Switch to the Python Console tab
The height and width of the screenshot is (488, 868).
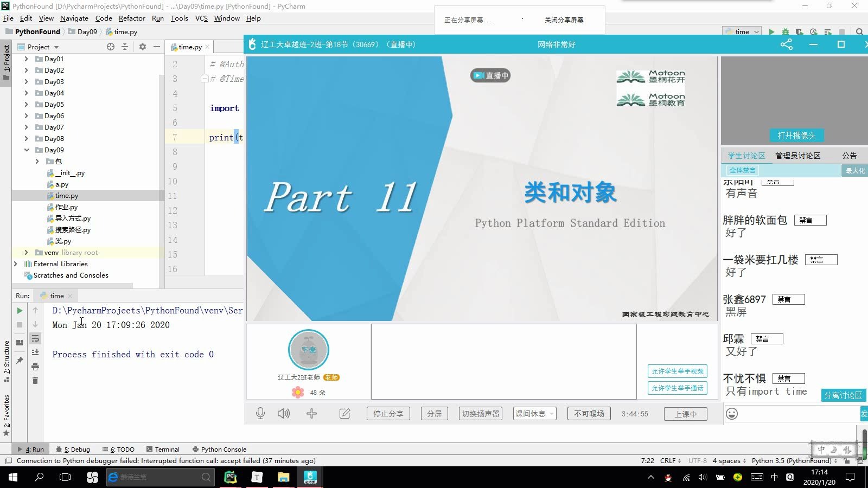point(219,449)
